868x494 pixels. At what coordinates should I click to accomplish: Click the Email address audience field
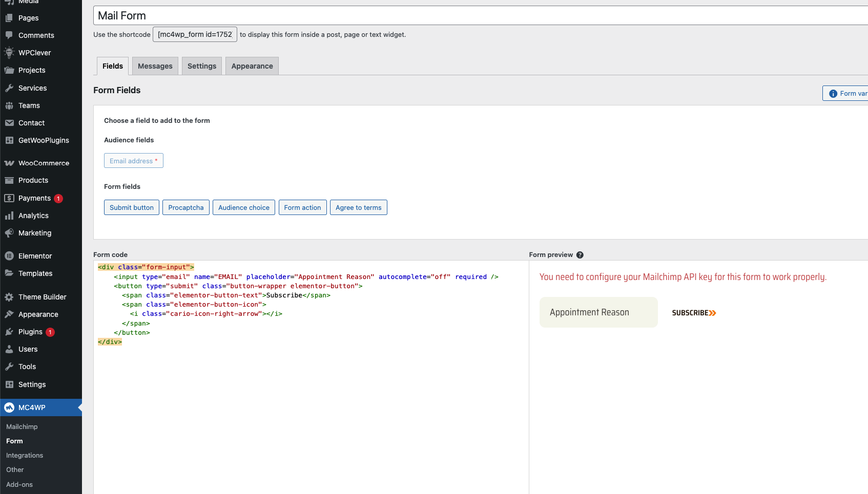click(133, 161)
